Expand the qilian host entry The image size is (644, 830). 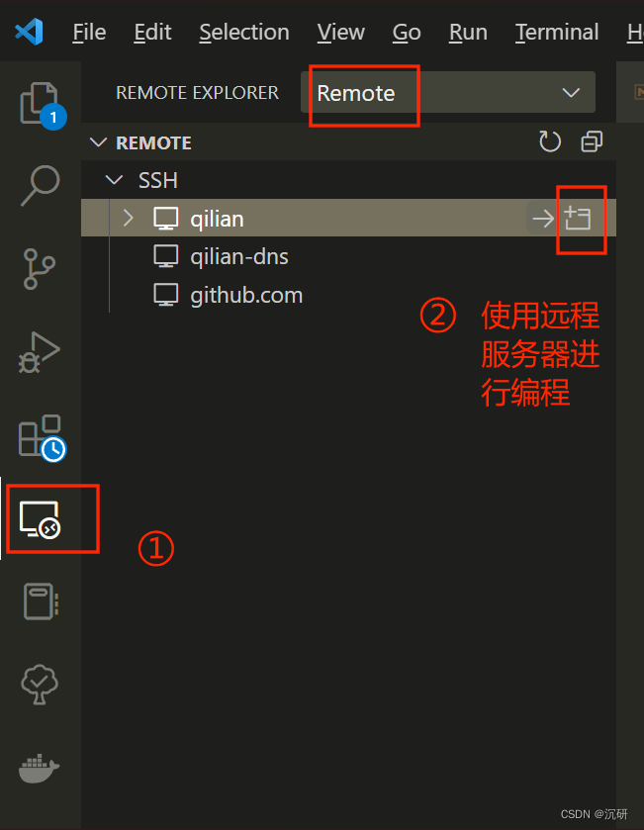[x=128, y=218]
